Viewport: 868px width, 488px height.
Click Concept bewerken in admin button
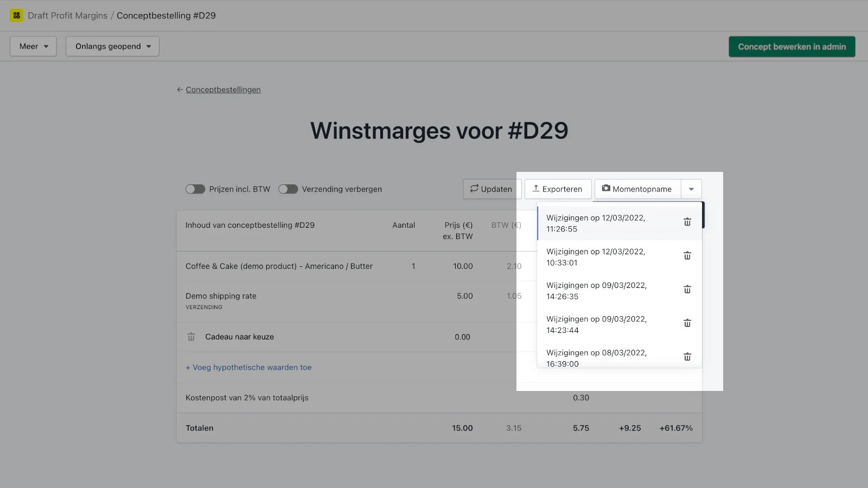pos(792,47)
